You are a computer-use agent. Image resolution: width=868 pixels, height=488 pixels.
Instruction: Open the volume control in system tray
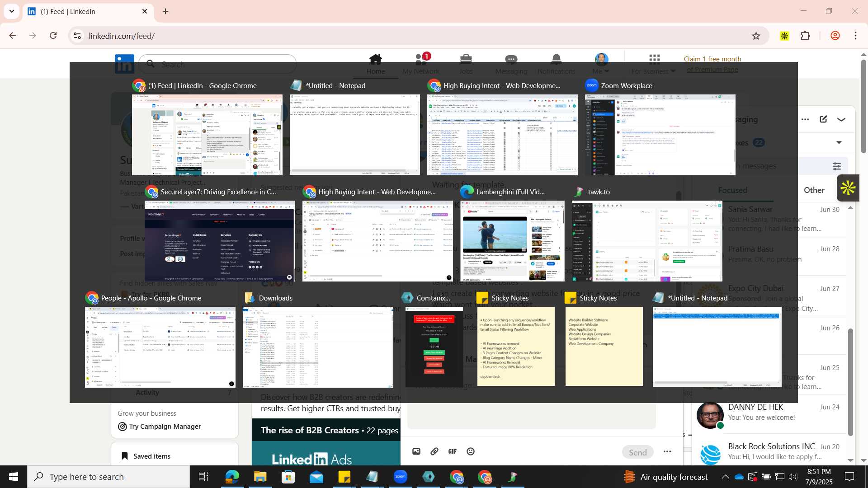[793, 477]
